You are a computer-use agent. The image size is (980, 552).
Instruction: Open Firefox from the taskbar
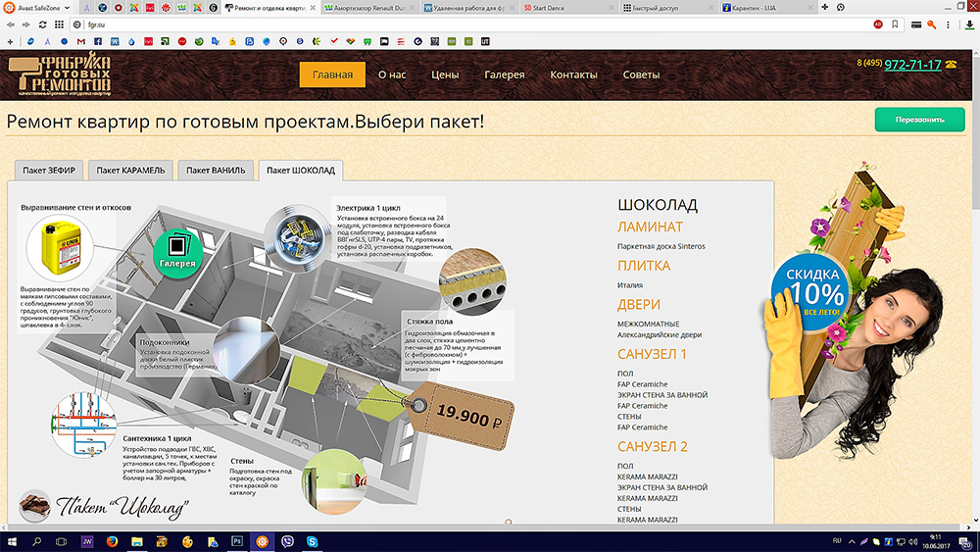coord(111,540)
